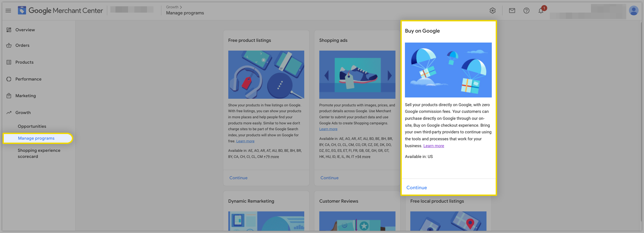
Task: Open the hamburger navigation menu
Action: (x=8, y=11)
